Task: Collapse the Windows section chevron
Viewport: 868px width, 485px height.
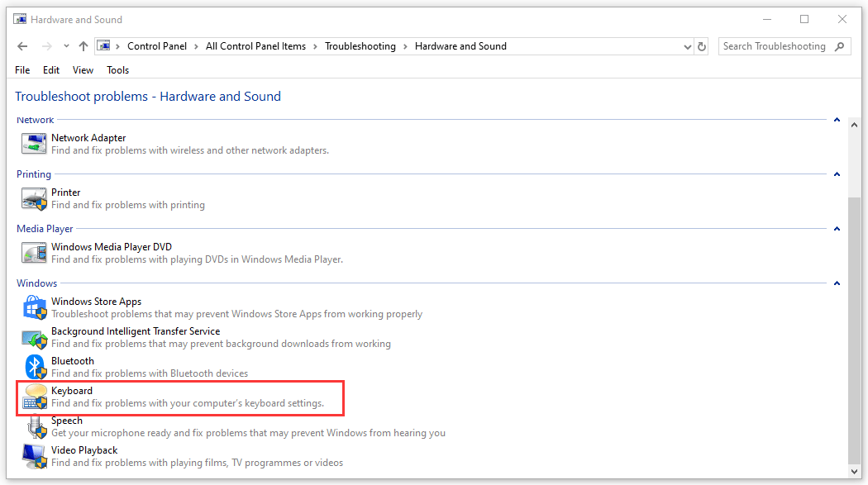Action: coord(837,283)
